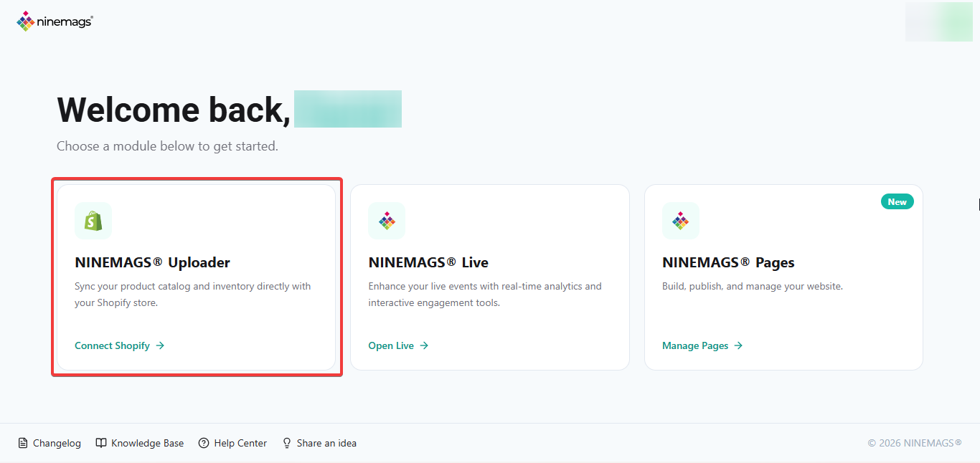Open the Manage Pages link
Screen dimensions: 980x463
click(703, 345)
